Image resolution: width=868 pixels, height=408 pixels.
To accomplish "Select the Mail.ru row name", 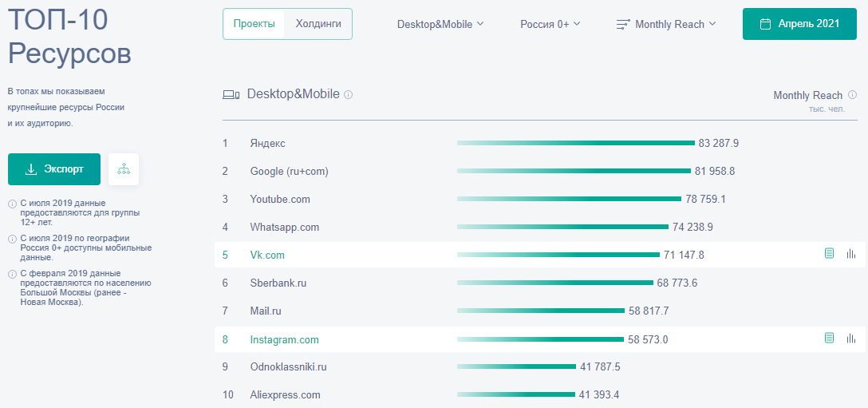I will (266, 311).
